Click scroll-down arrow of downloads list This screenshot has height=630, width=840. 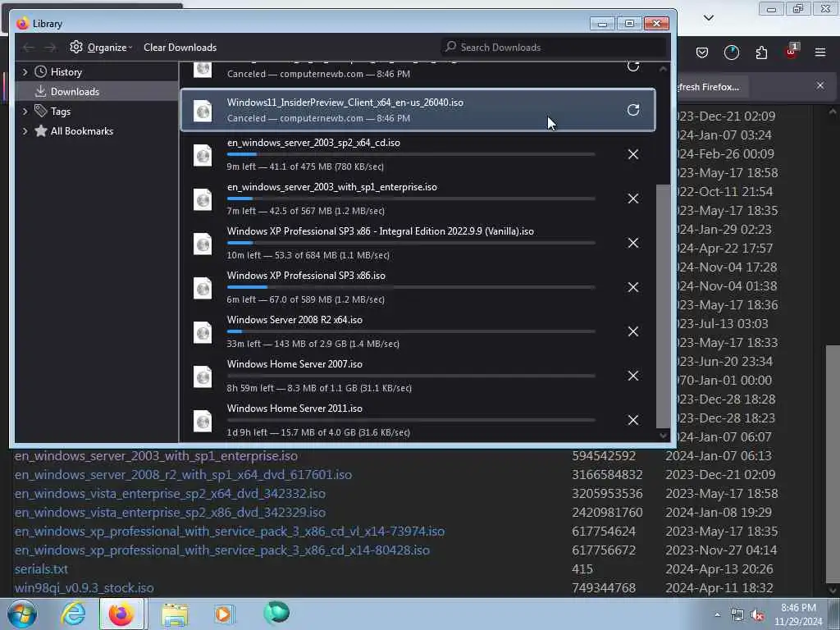tap(663, 436)
